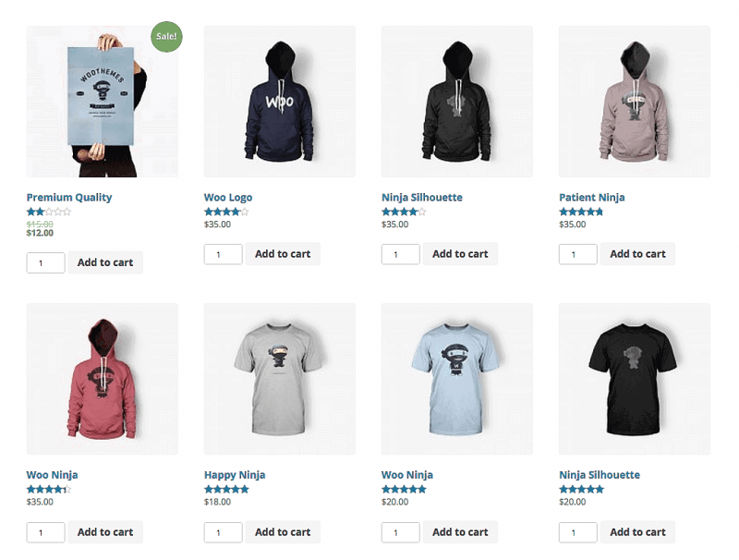The image size is (739, 560).
Task: Focus the Premium Quality quantity field
Action: [x=45, y=263]
